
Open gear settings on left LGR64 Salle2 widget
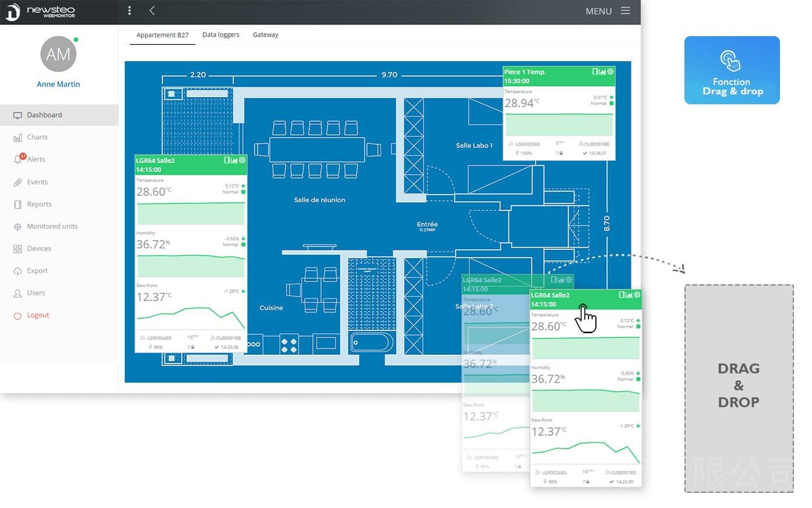242,160
